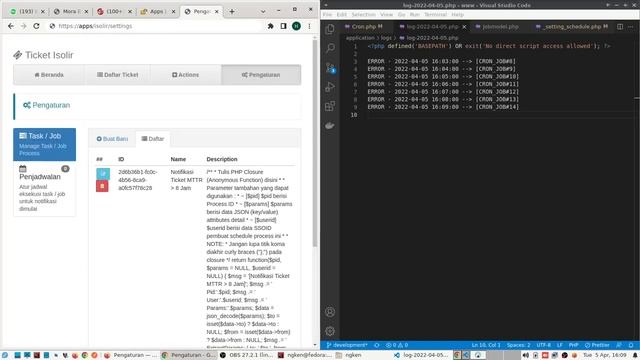Change LF end of line sequence
The image size is (640, 360).
[560, 345]
